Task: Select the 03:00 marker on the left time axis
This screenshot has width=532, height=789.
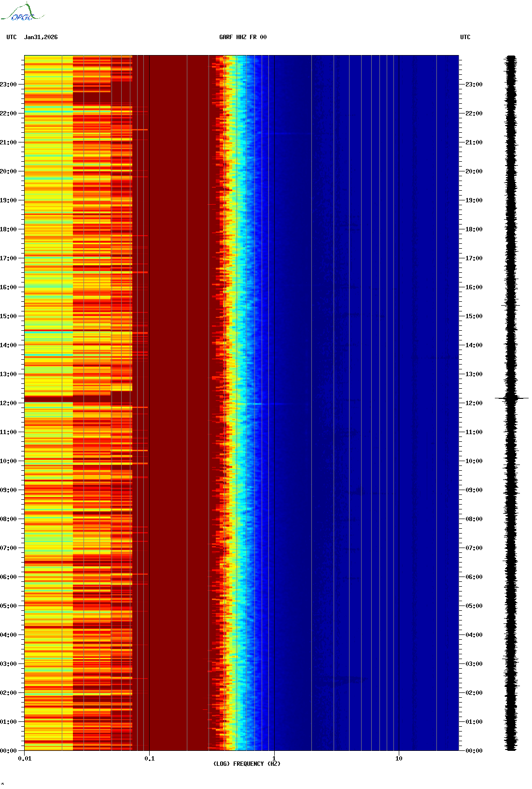Action: [8, 664]
